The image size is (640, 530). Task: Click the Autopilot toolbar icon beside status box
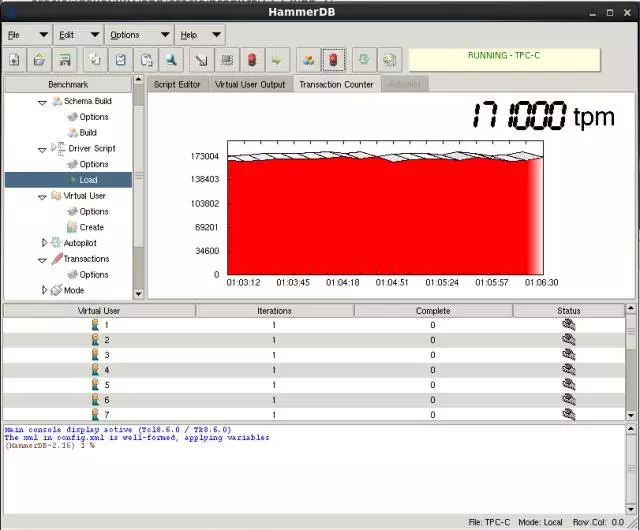tap(389, 60)
